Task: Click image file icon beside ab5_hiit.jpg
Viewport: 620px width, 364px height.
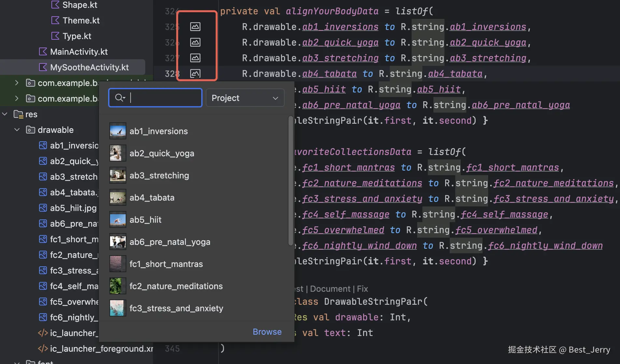Action: click(x=43, y=208)
